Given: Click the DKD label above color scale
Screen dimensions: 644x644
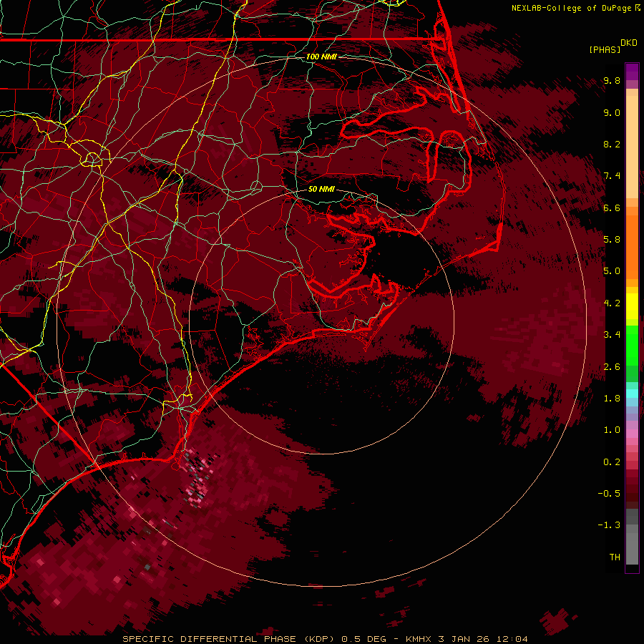Looking at the screenshot, I should click(x=629, y=43).
